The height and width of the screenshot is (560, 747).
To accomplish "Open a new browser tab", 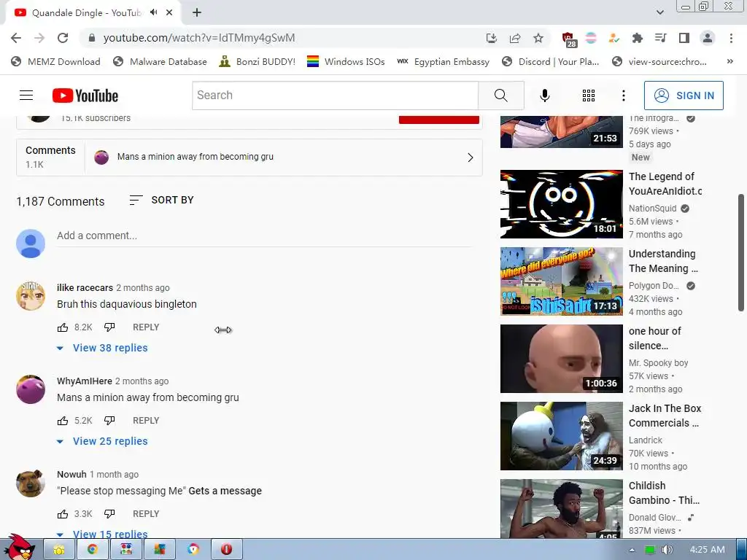I will pos(197,13).
